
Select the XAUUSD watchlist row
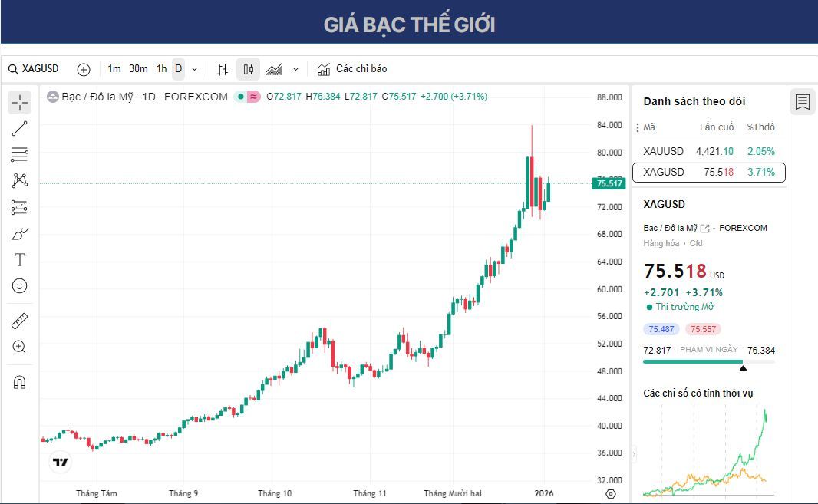[708, 151]
